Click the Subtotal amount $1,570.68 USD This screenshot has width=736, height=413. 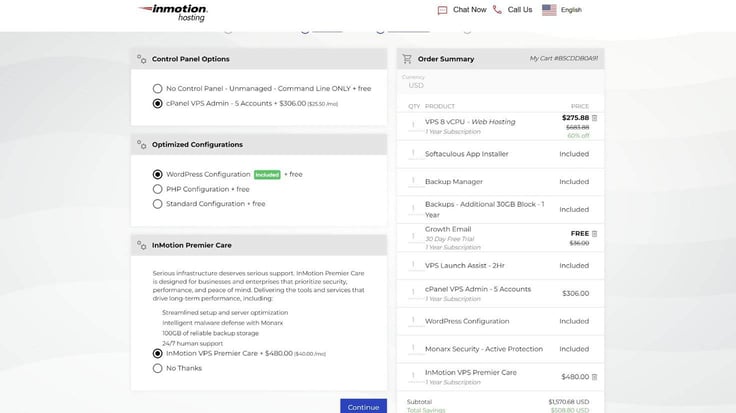click(568, 402)
